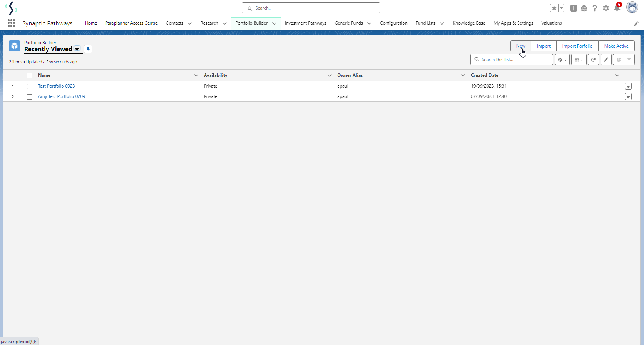Open the App Launcher grid icon
Screen dimensions: 644x345
pyautogui.click(x=11, y=23)
